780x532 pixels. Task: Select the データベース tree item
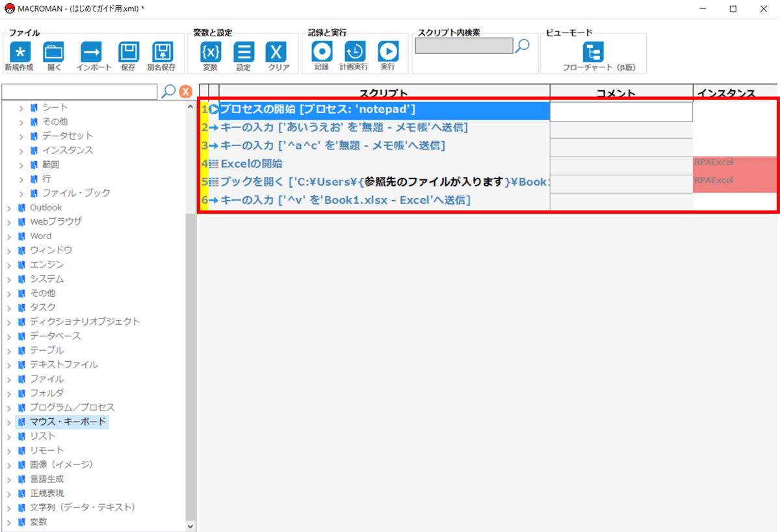point(55,336)
